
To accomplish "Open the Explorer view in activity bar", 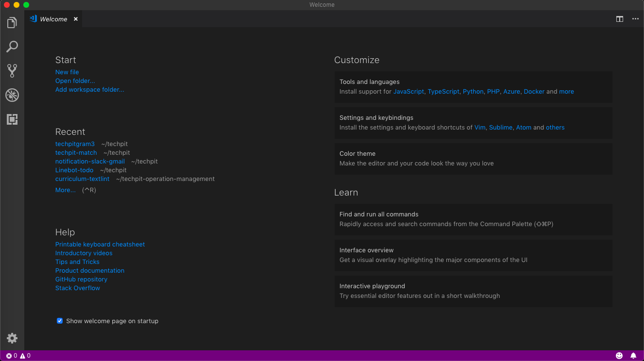I will [12, 23].
